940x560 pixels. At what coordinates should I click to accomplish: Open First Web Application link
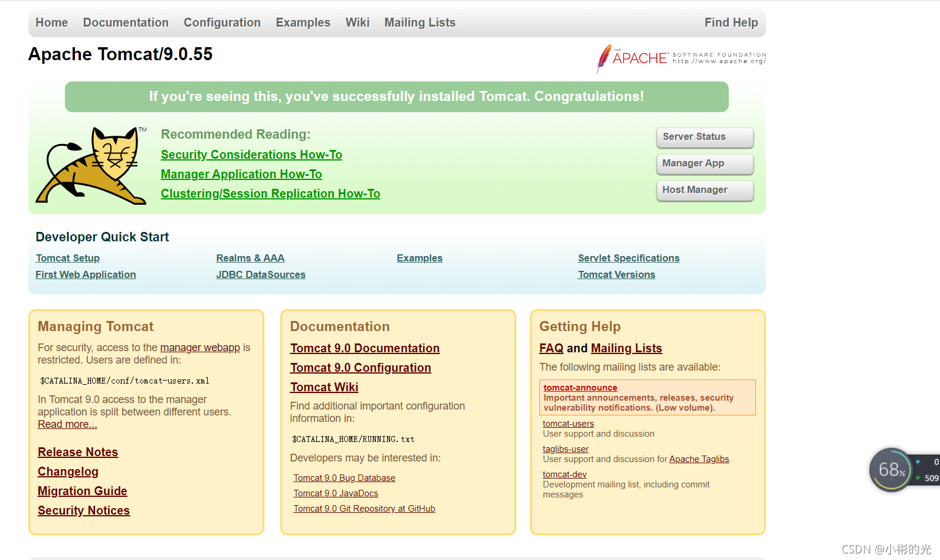(x=86, y=274)
